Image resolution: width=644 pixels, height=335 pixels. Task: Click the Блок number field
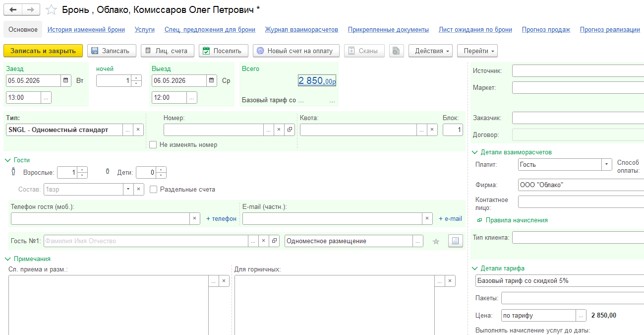(x=453, y=130)
